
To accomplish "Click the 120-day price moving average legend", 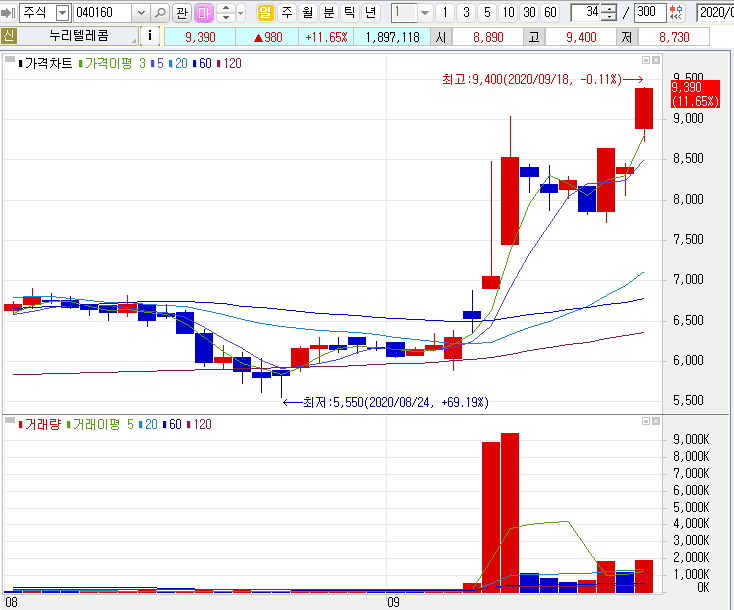I will (x=229, y=63).
